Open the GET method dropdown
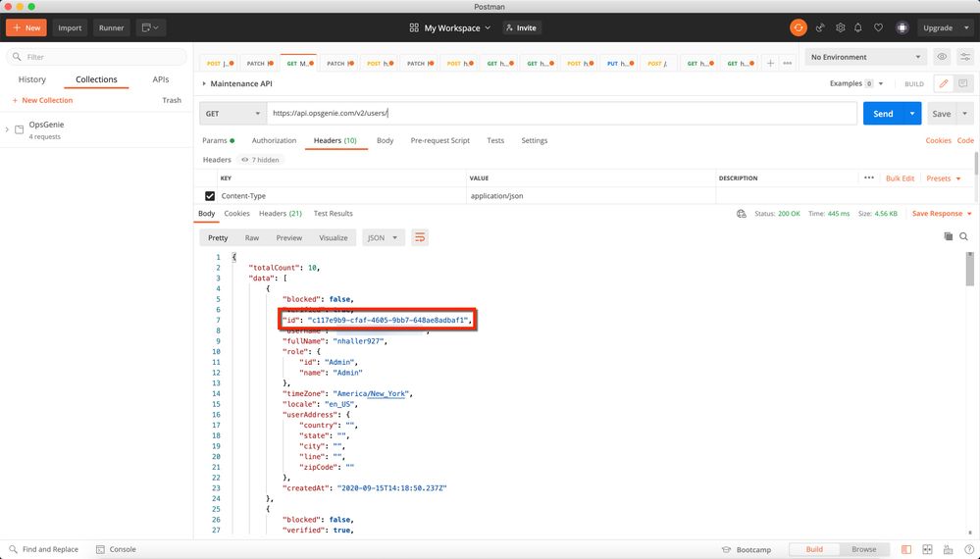Image resolution: width=980 pixels, height=559 pixels. point(232,114)
